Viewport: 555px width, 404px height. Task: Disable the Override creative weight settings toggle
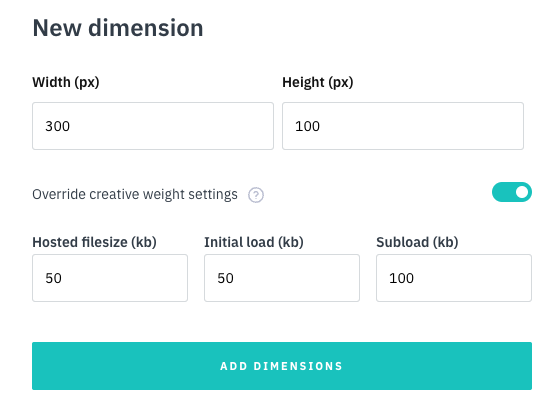tap(511, 192)
